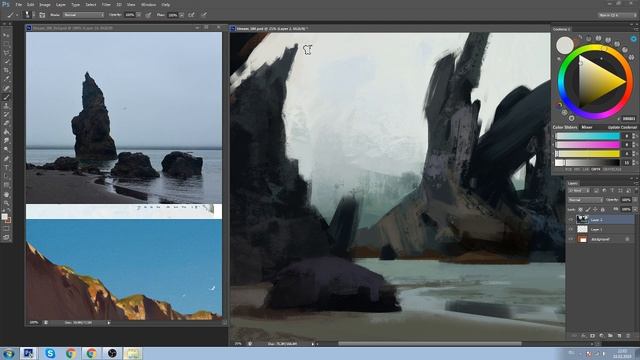Open the layer filter Kind dropdown
This screenshot has width=640, height=360.
click(579, 191)
